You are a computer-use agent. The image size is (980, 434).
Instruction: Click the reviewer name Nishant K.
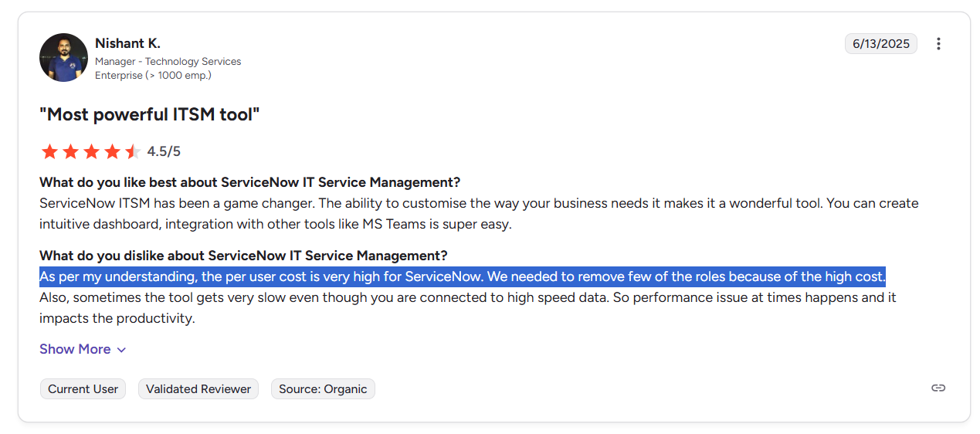pyautogui.click(x=127, y=43)
